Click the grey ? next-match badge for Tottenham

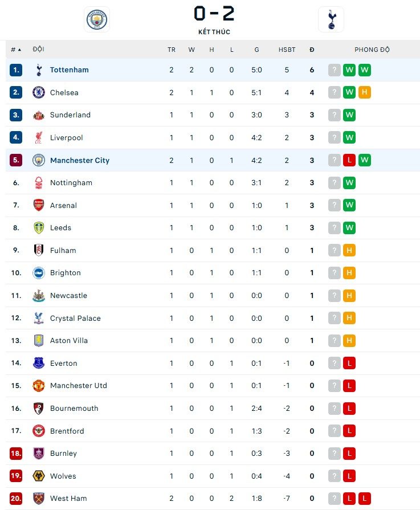(334, 70)
